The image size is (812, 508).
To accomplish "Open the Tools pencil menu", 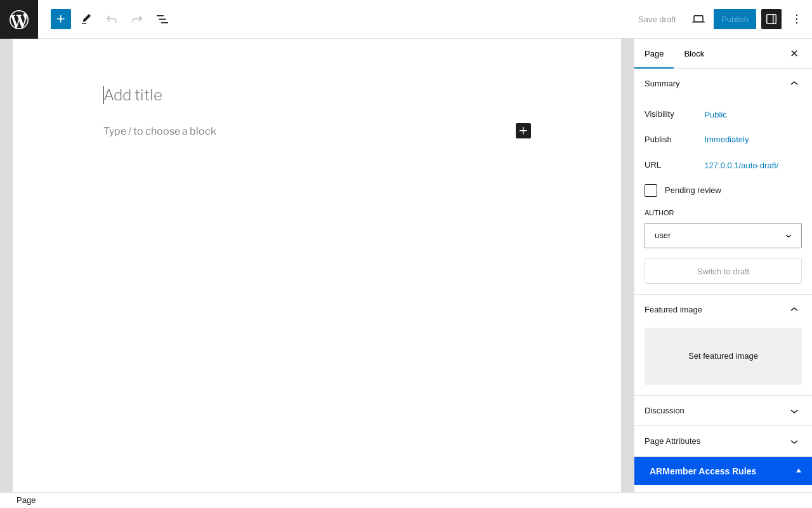I will pyautogui.click(x=86, y=19).
